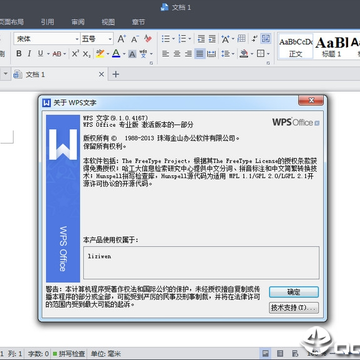This screenshot has width=360, height=360.
Task: Open the font dialog launcher
Action: click(x=151, y=63)
